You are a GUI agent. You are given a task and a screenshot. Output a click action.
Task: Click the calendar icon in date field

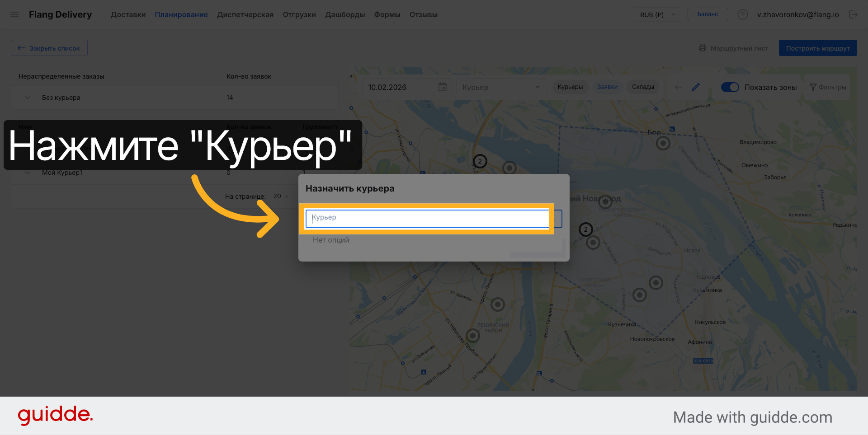[443, 87]
